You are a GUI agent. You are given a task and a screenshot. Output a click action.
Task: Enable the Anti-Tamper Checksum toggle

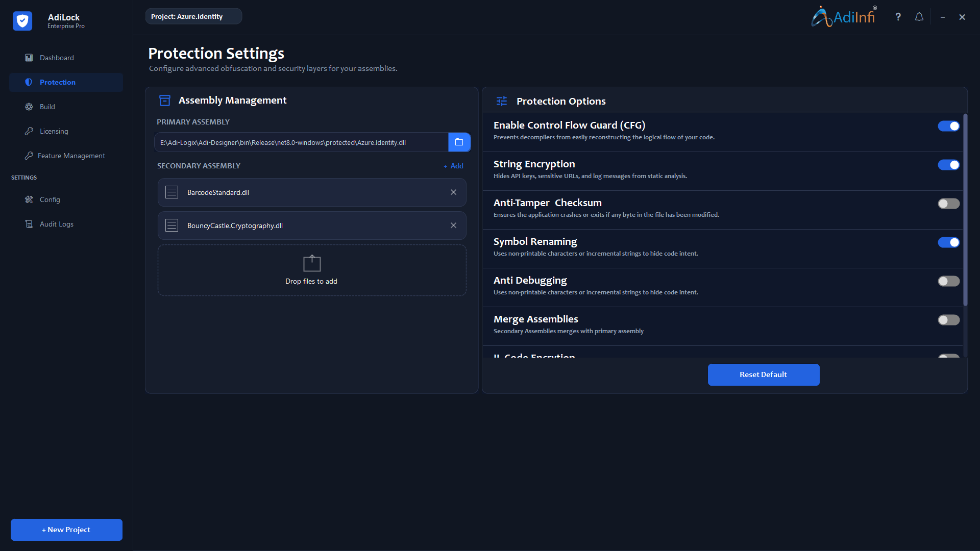948,204
